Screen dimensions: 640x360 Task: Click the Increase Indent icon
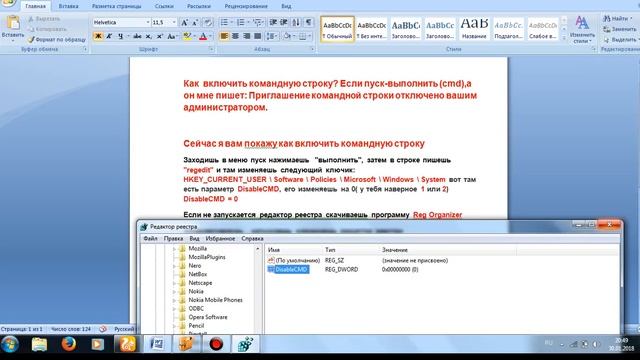point(284,22)
